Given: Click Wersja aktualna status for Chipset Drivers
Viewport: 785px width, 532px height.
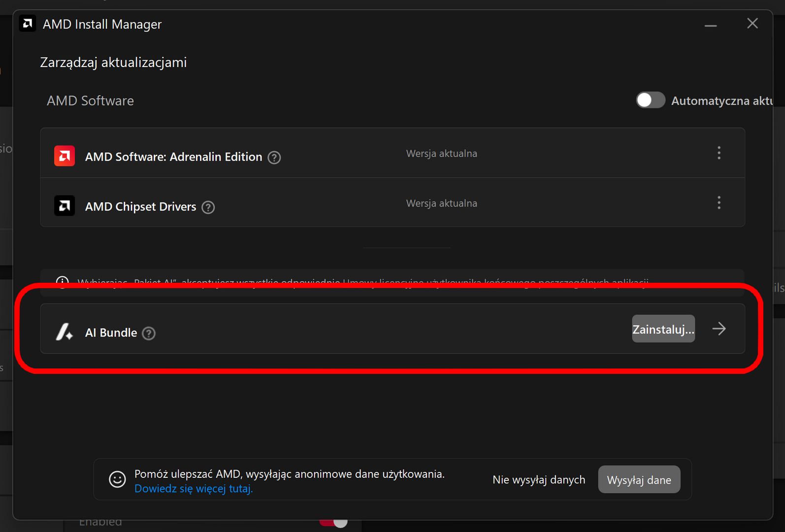Looking at the screenshot, I should pos(441,203).
